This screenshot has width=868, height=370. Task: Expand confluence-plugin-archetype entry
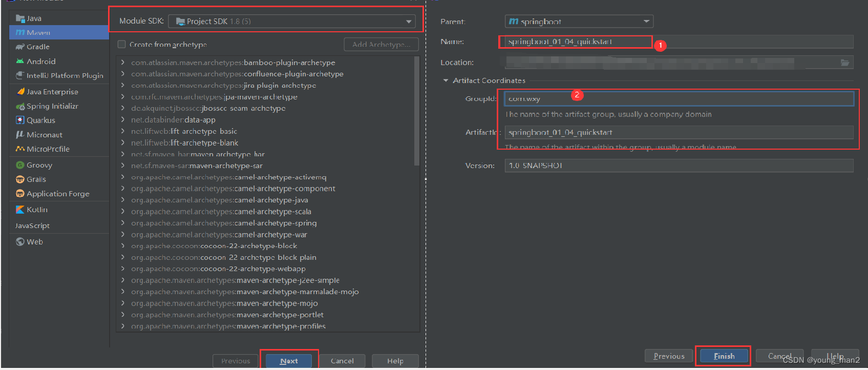click(x=123, y=74)
